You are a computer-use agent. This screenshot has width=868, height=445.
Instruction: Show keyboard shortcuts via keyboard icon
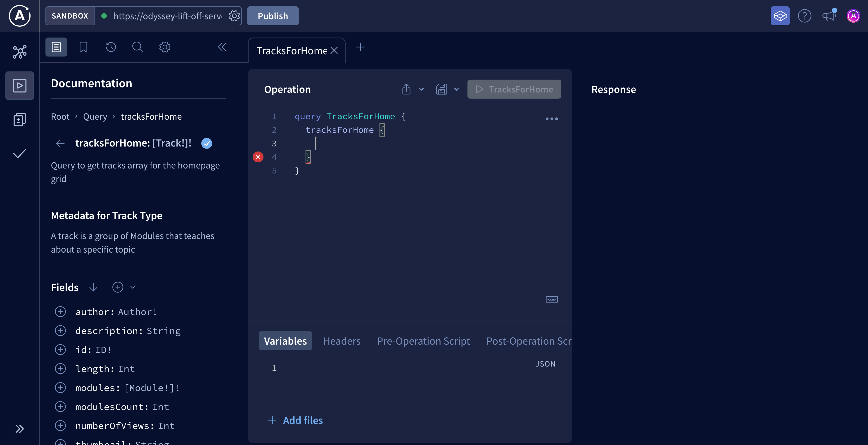(x=551, y=299)
